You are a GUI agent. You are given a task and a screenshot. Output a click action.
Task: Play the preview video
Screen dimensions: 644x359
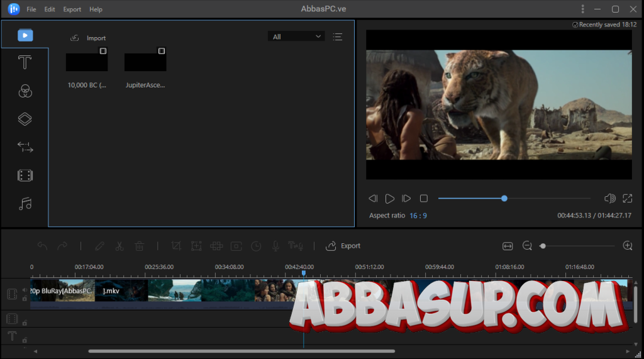[390, 199]
